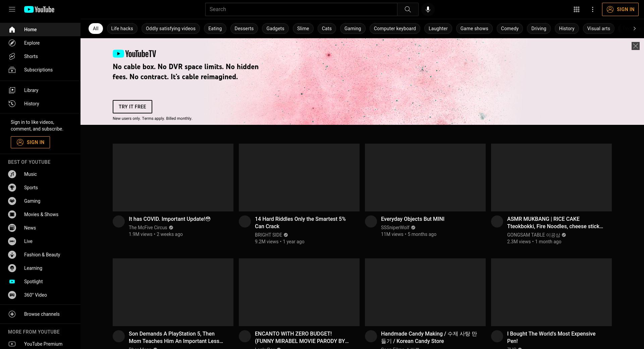
Task: Open the three-dot settings menu
Action: tap(593, 9)
